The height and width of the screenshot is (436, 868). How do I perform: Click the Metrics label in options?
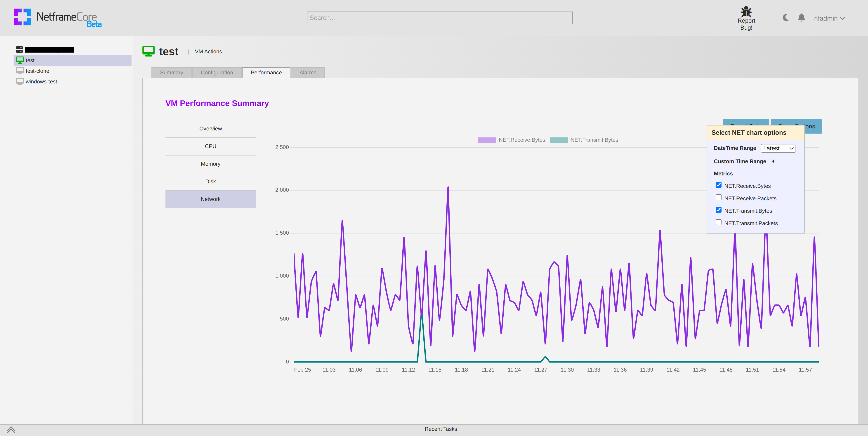tap(723, 174)
